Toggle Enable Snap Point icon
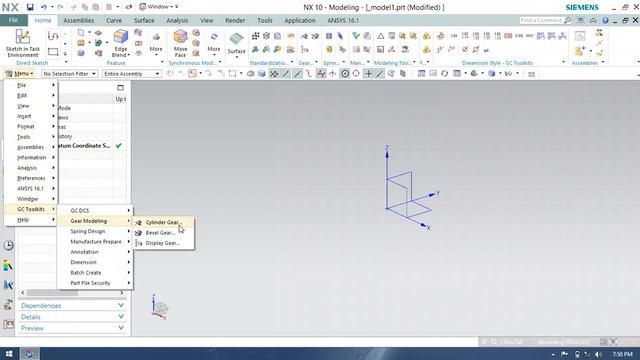This screenshot has height=360, width=640. (274, 73)
